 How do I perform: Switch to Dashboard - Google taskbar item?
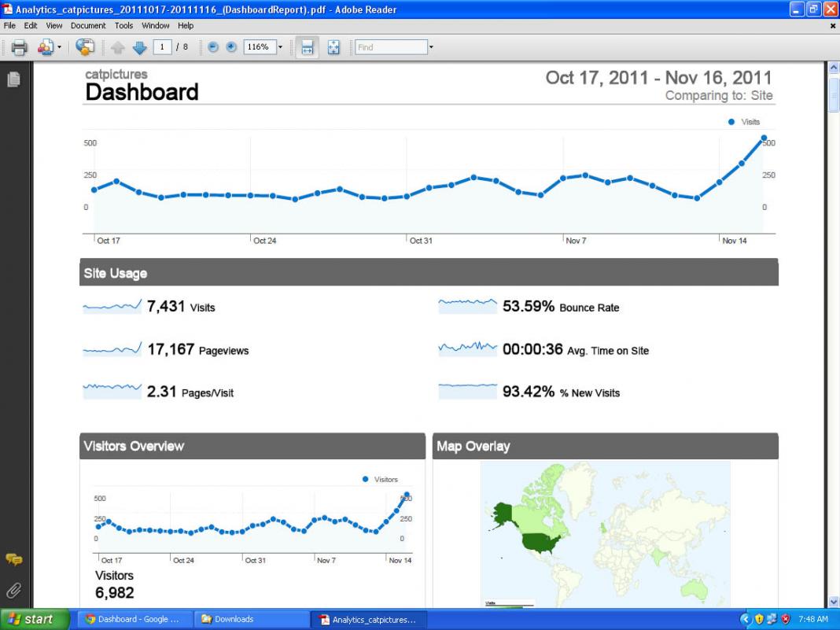click(x=134, y=620)
